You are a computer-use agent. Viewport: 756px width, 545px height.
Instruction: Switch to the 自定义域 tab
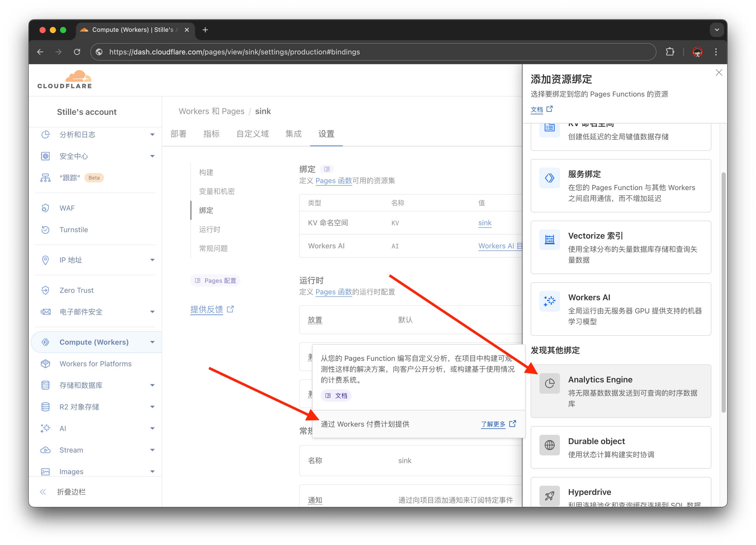pos(252,134)
